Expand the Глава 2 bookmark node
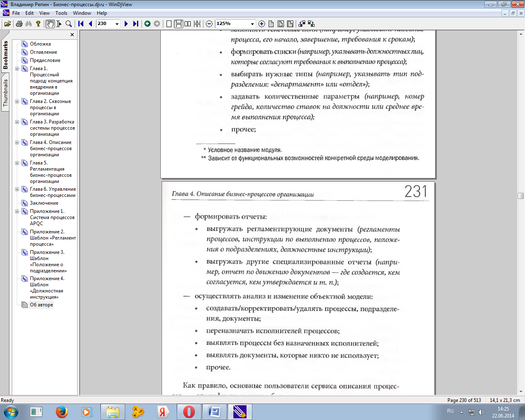This screenshot has height=420, width=525. pyautogui.click(x=17, y=101)
